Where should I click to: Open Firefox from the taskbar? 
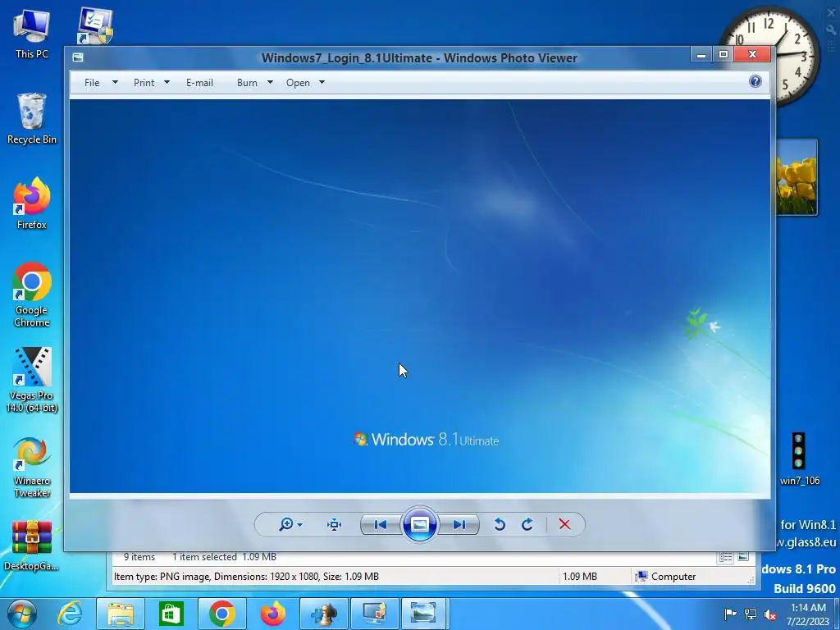tap(272, 614)
